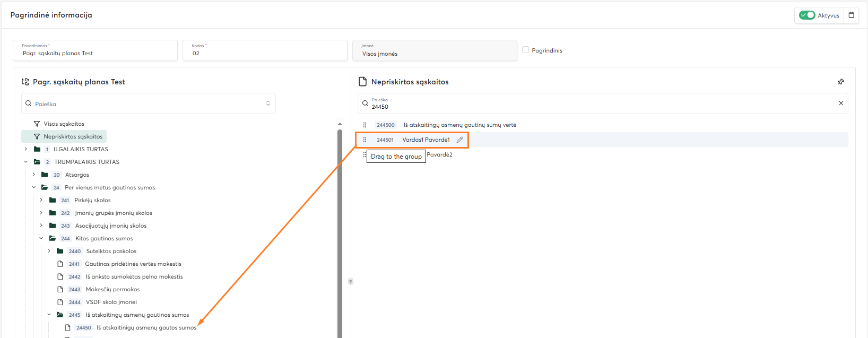Check the Pagrindinis checkbox
This screenshot has height=338, width=868.
pos(525,50)
